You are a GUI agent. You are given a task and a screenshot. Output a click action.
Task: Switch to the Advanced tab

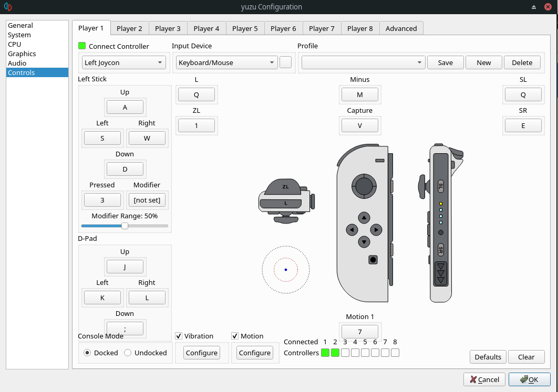tap(401, 28)
